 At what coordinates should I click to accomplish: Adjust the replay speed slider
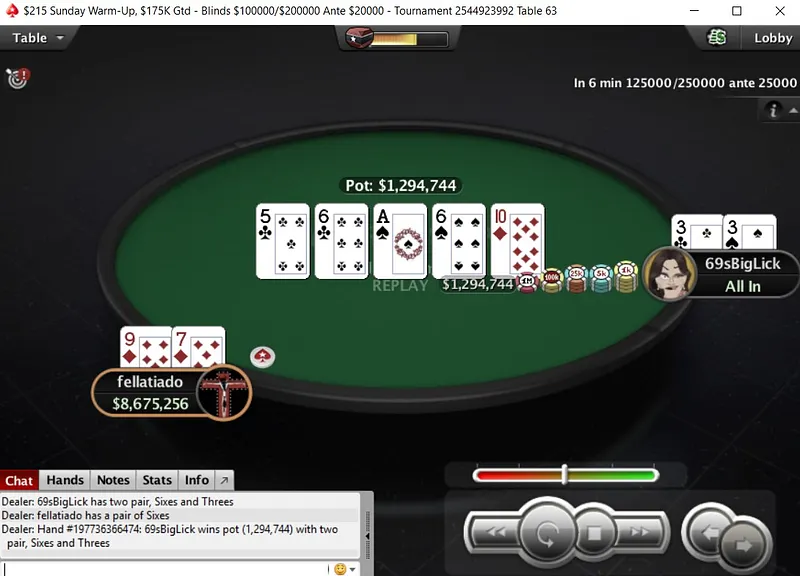point(565,475)
